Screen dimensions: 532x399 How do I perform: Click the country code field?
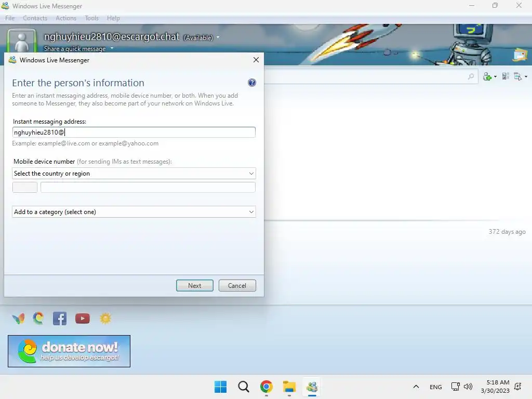click(25, 187)
